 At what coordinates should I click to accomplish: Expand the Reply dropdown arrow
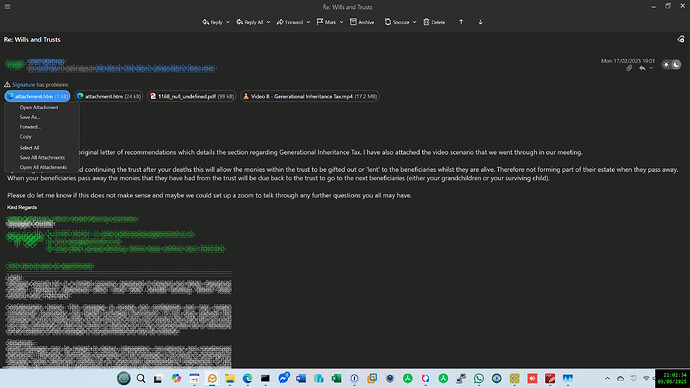(228, 22)
